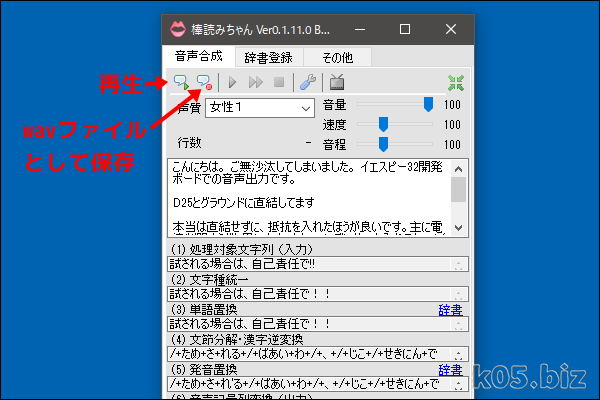Click the (2) 文字種統一 label
Image resolution: width=600 pixels, height=400 pixels.
point(209,280)
